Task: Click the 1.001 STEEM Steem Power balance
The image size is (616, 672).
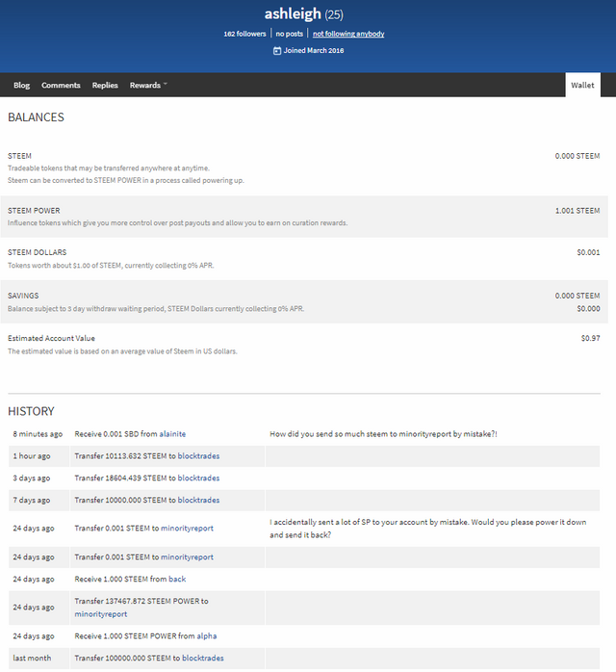Action: click(577, 211)
